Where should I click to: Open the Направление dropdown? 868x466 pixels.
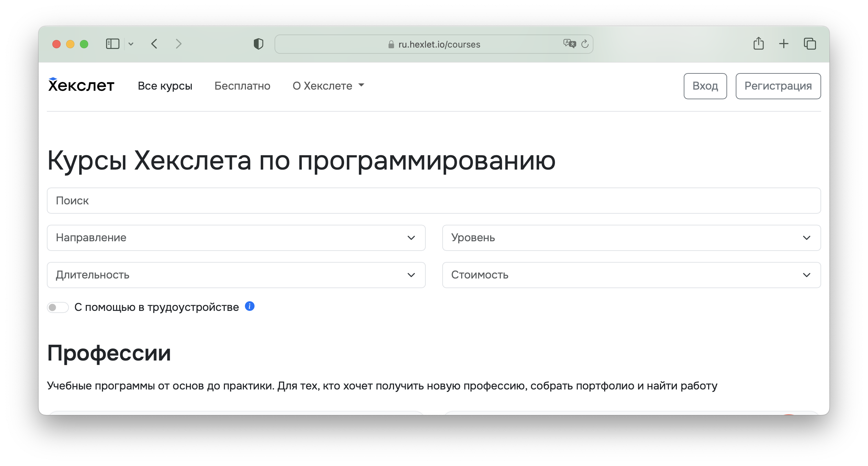pyautogui.click(x=236, y=238)
